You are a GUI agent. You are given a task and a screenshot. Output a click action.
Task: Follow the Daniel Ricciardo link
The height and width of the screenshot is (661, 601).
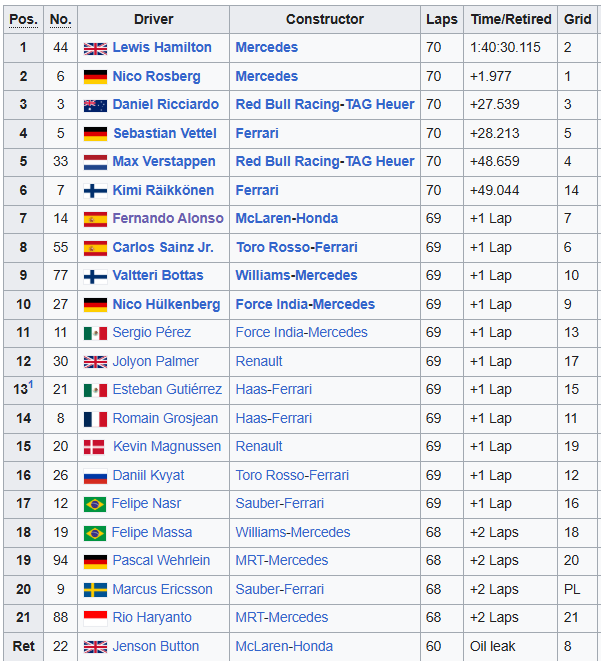(166, 104)
